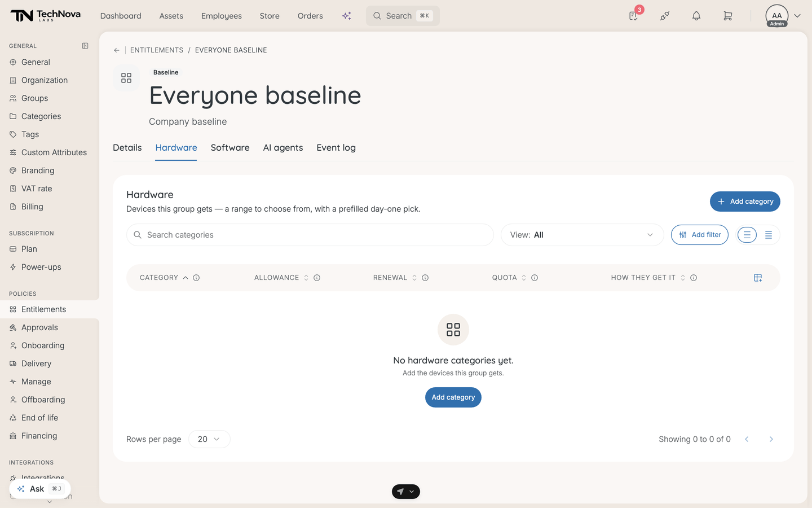Sort by the Category column

pyautogui.click(x=164, y=278)
